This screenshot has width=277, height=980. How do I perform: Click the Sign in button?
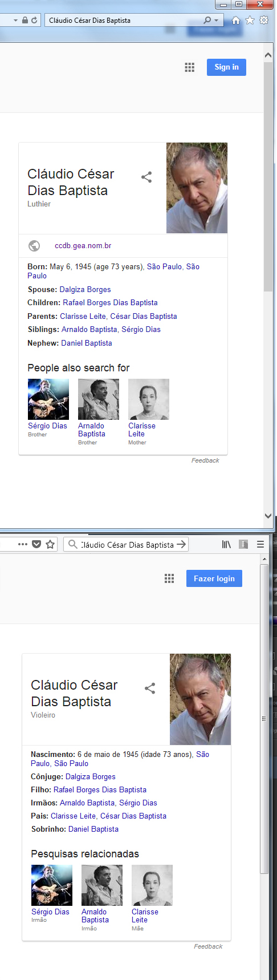click(x=226, y=67)
